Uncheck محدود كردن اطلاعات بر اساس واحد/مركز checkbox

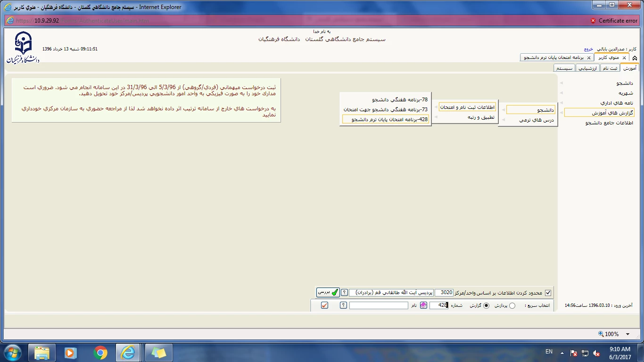click(x=548, y=293)
